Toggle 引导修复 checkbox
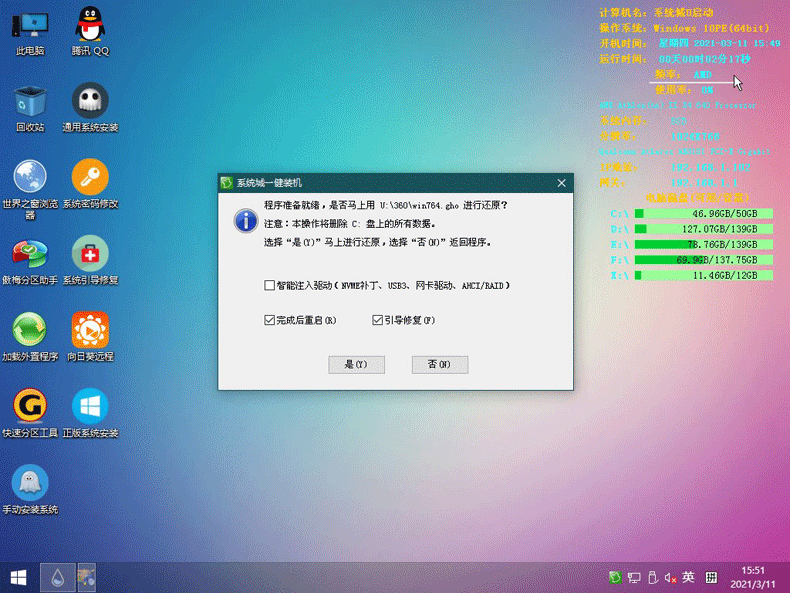Viewport: 790px width, 593px height. [378, 321]
